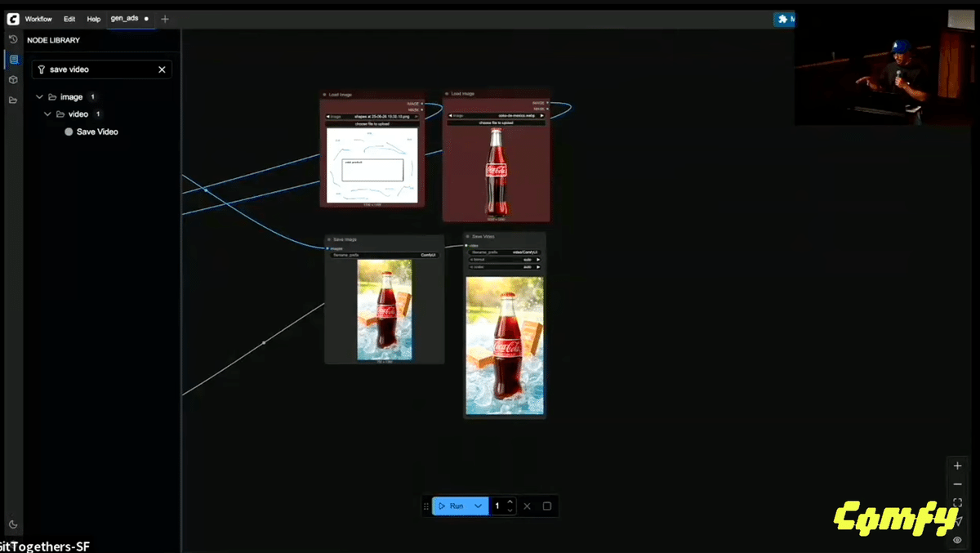Click the clear queue square icon
The height and width of the screenshot is (553, 980).
(x=547, y=506)
